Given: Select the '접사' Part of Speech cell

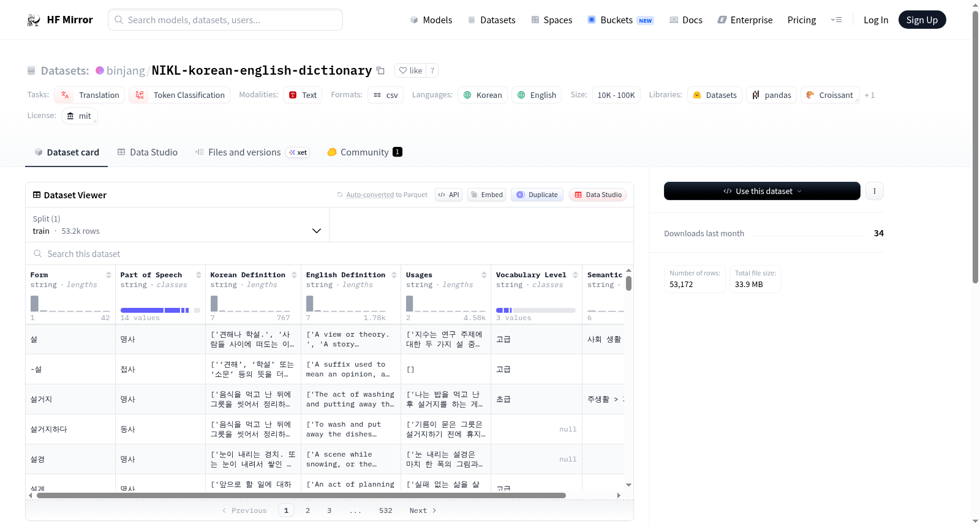Looking at the screenshot, I should (x=160, y=369).
